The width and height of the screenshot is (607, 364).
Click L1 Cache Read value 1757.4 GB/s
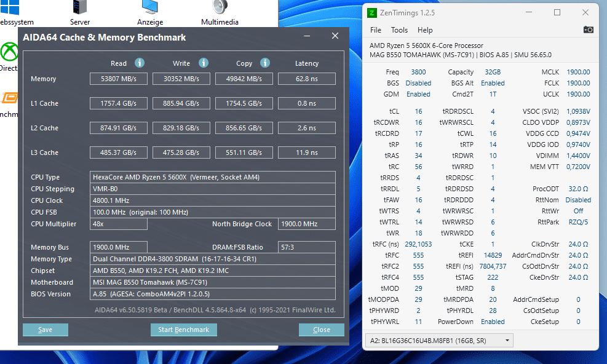click(119, 103)
